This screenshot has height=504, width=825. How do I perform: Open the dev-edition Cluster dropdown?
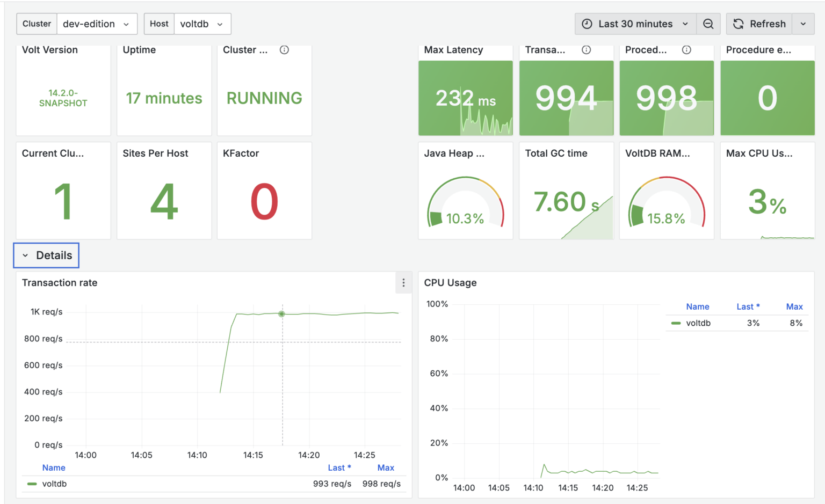[x=97, y=24]
